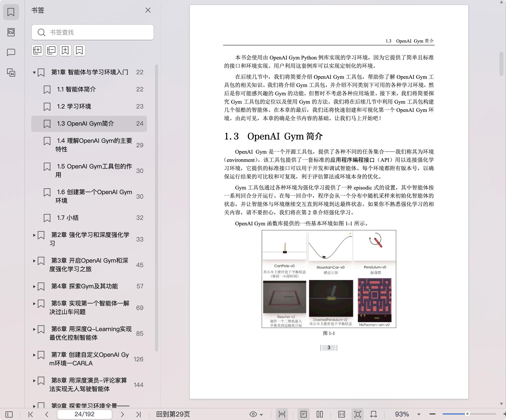Jump to 第6章 bookmark title

tap(90, 333)
